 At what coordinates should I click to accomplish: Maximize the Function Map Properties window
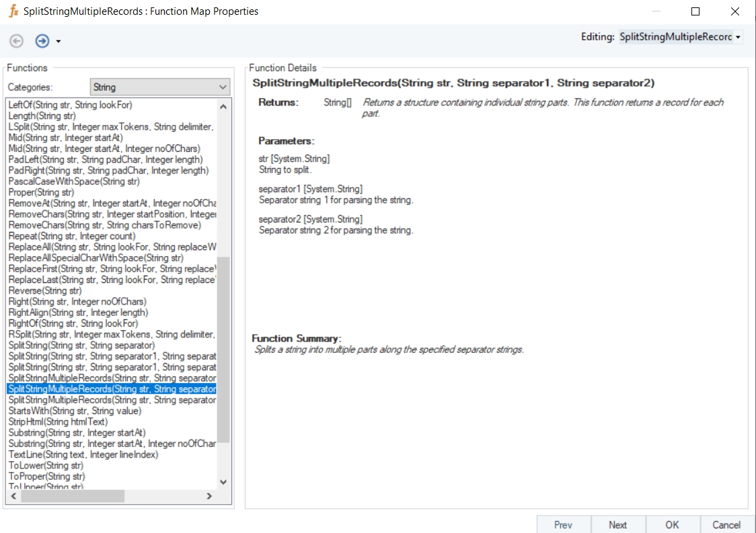pyautogui.click(x=695, y=11)
